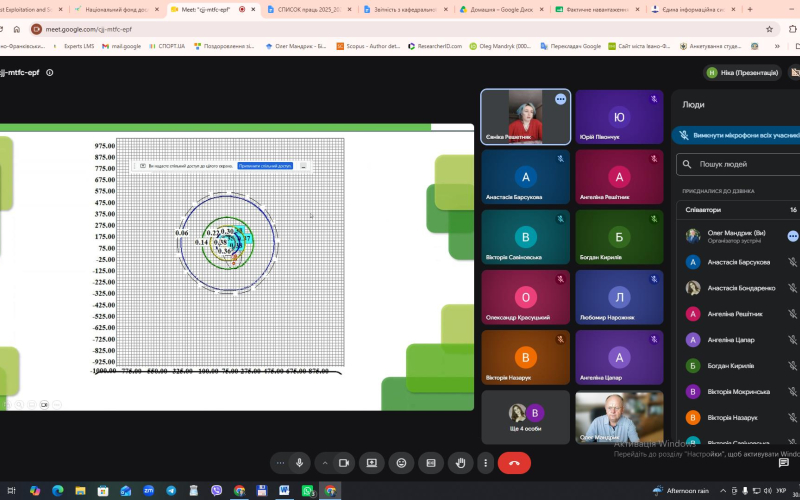Click the address bar URL
This screenshot has width=800, height=500.
tap(89, 29)
